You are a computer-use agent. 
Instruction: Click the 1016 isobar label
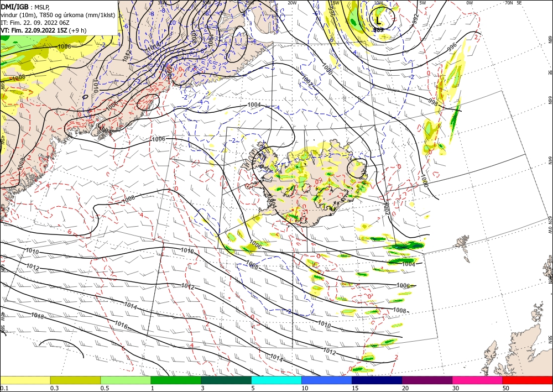[121, 325]
